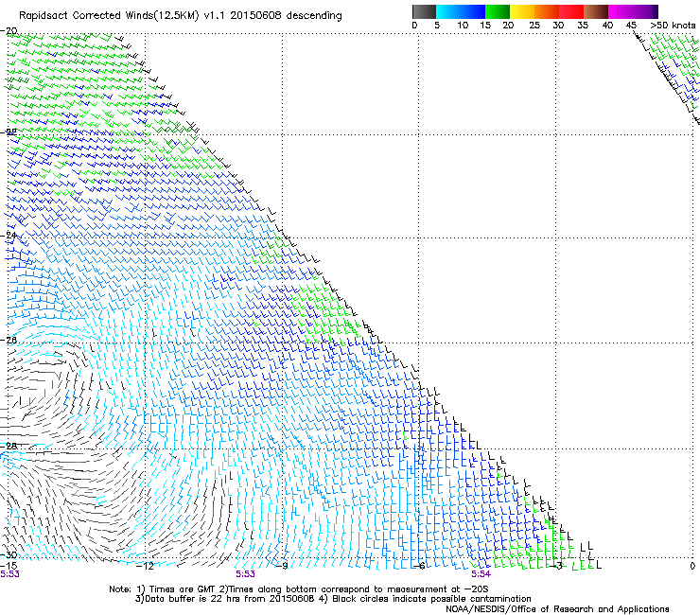Image resolution: width=700 pixels, height=615 pixels.
Task: Select the green 15-20 knots legend swatch
Action: coord(498,11)
